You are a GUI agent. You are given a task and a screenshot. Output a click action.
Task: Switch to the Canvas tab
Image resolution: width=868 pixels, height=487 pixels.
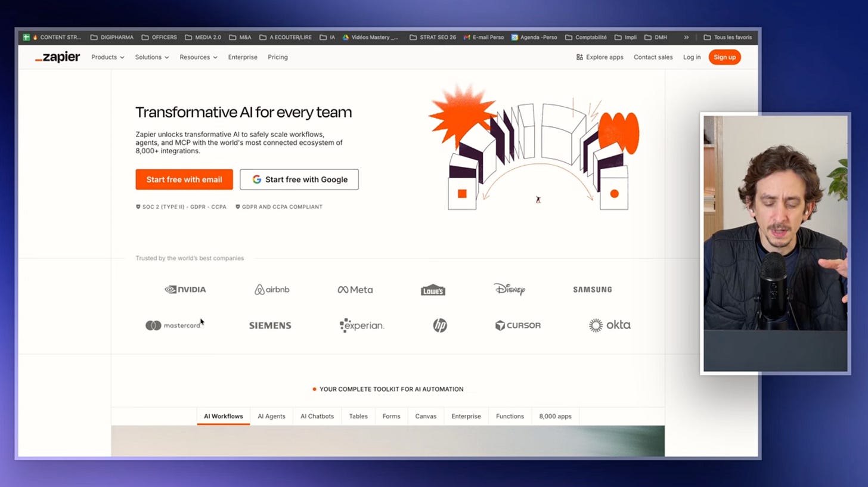(x=426, y=416)
